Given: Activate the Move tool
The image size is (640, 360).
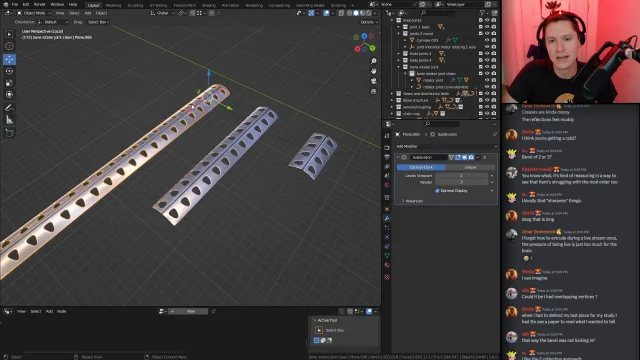Looking at the screenshot, I should point(9,59).
